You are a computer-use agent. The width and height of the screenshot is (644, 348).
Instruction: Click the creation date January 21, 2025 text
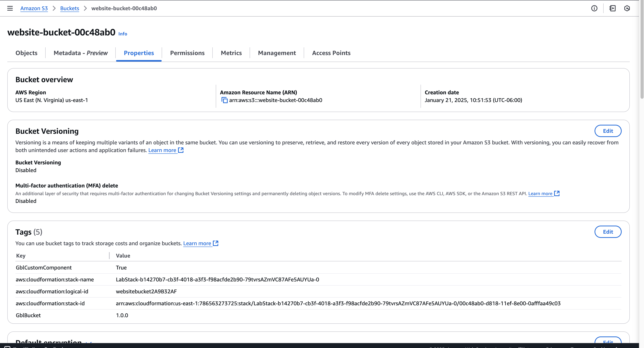click(473, 100)
